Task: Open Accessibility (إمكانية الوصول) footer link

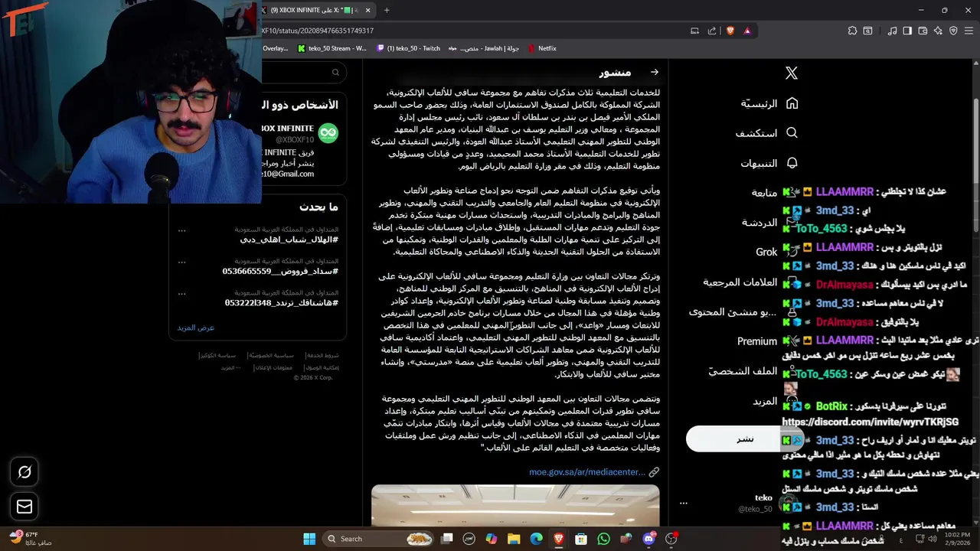Action: click(x=322, y=367)
